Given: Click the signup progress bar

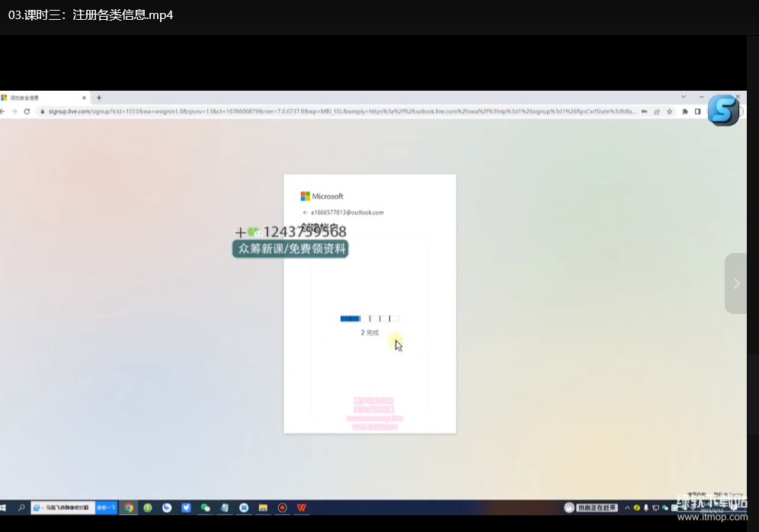Looking at the screenshot, I should click(370, 319).
